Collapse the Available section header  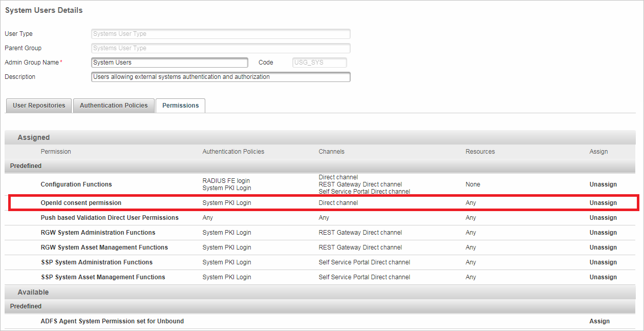pos(33,292)
